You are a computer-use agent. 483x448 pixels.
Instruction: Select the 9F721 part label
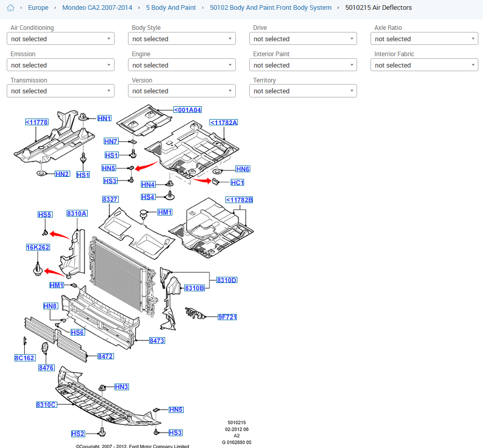pyautogui.click(x=227, y=317)
